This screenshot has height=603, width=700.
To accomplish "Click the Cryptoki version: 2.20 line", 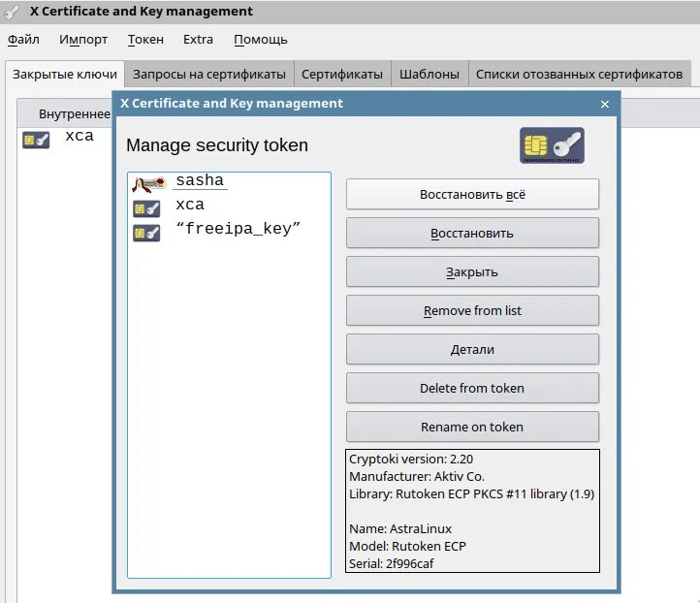I will (x=411, y=460).
